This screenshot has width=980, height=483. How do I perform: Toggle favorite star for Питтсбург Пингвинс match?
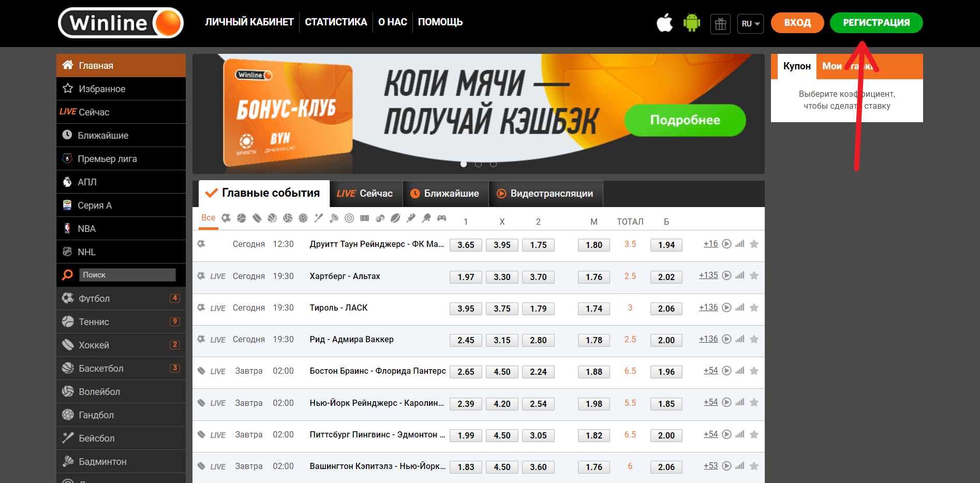coord(754,434)
